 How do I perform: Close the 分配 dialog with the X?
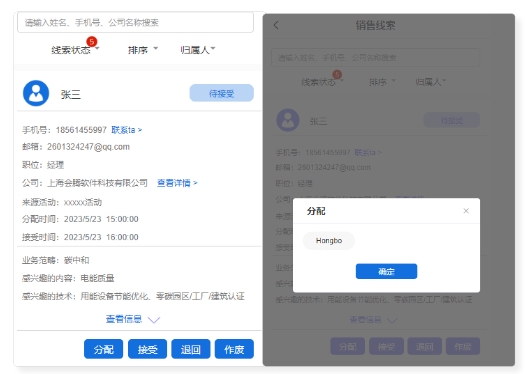coord(466,211)
